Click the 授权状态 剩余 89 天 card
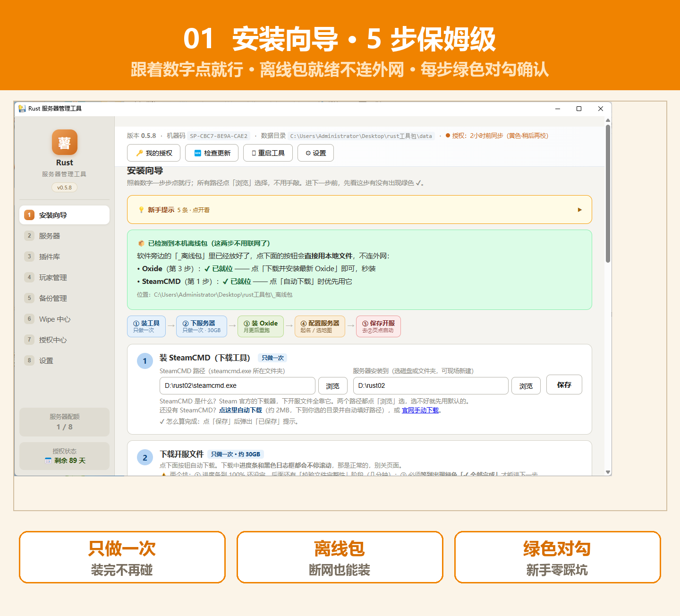The width and height of the screenshot is (680, 616). [64, 456]
